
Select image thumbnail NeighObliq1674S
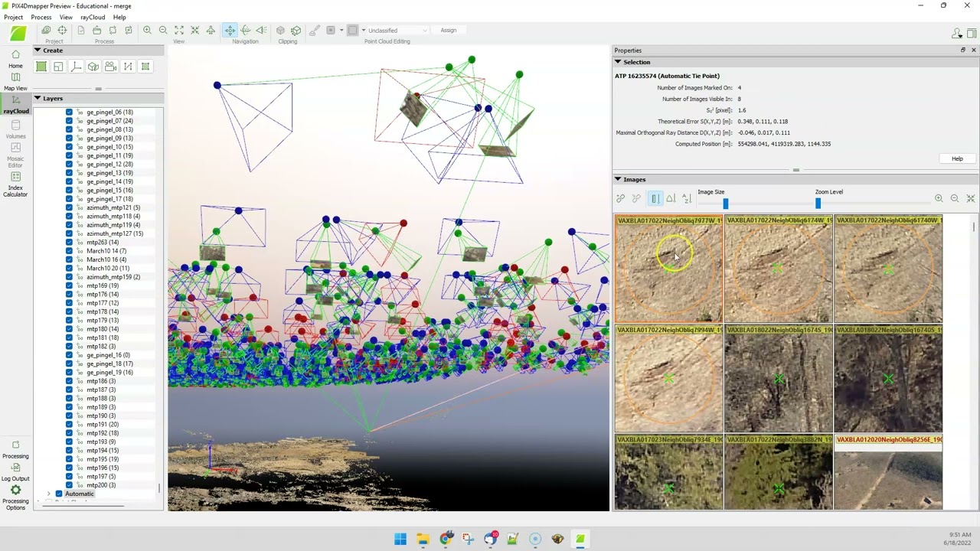click(x=779, y=379)
